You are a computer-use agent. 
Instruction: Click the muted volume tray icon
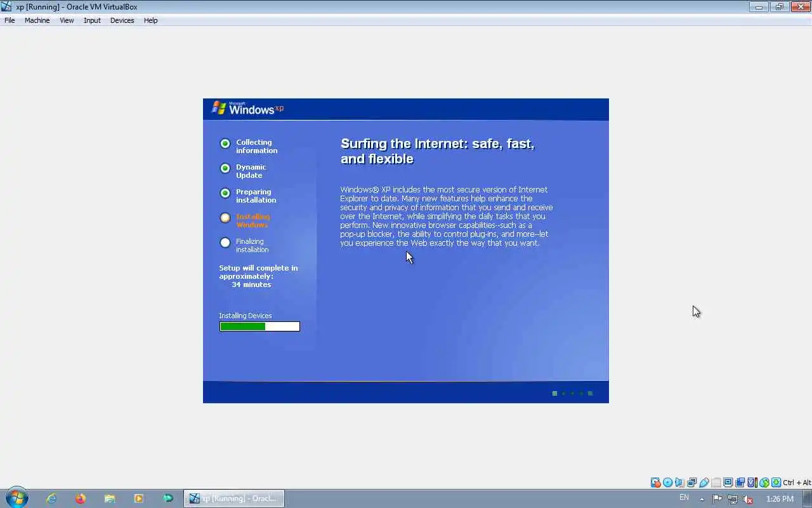click(x=748, y=499)
